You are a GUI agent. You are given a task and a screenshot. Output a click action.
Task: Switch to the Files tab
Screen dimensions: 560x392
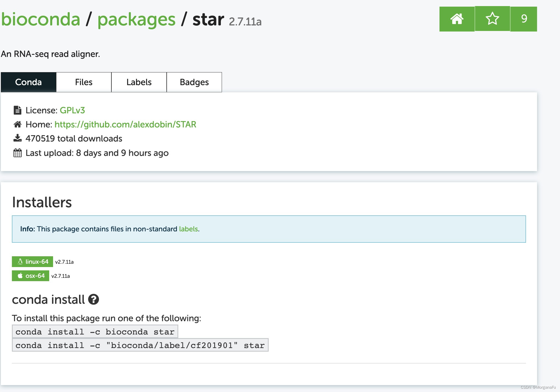coord(84,82)
